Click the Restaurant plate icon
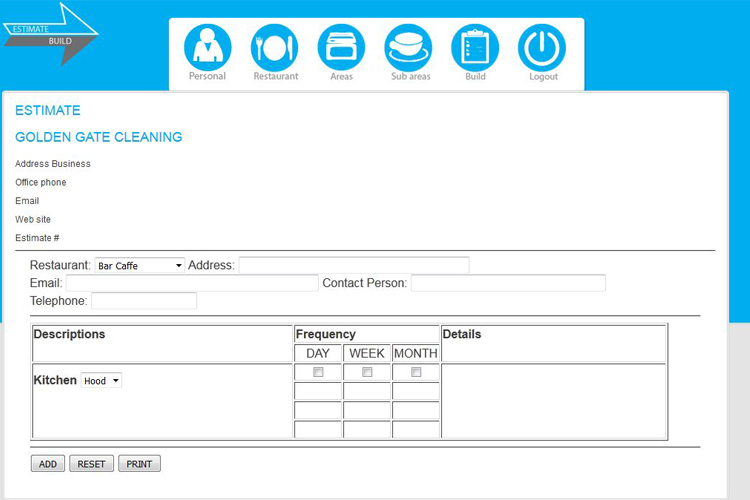 click(x=274, y=48)
